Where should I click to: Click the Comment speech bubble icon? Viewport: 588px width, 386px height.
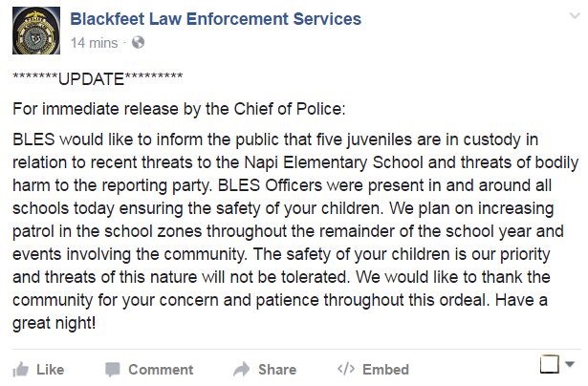click(x=113, y=370)
